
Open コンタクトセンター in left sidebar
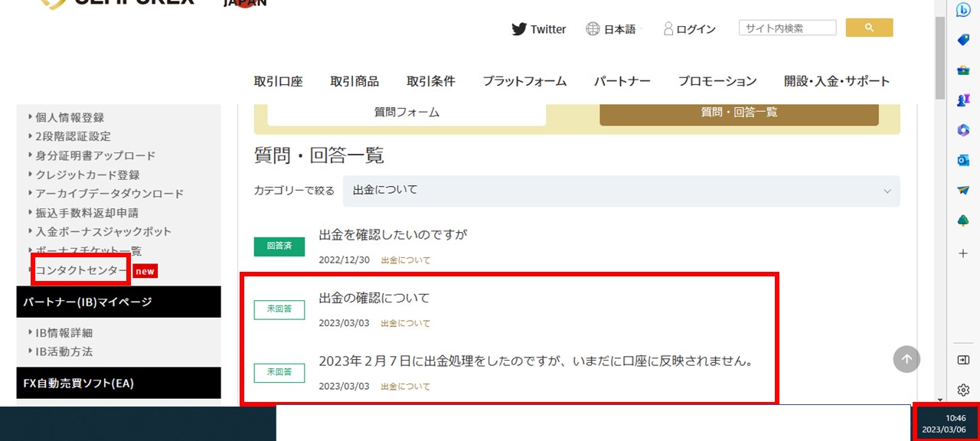point(80,270)
